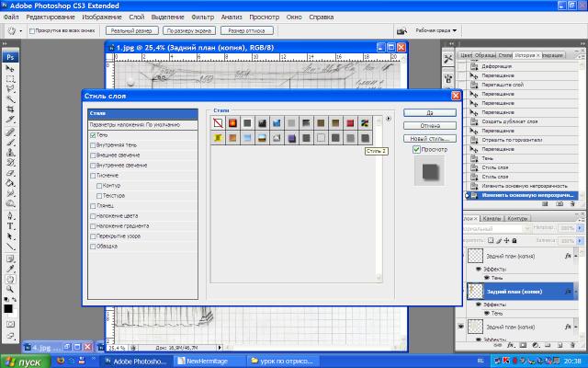Click the Photoshop Ps logo atop the toolbox
Image resolution: width=588 pixels, height=368 pixels.
pos(10,57)
